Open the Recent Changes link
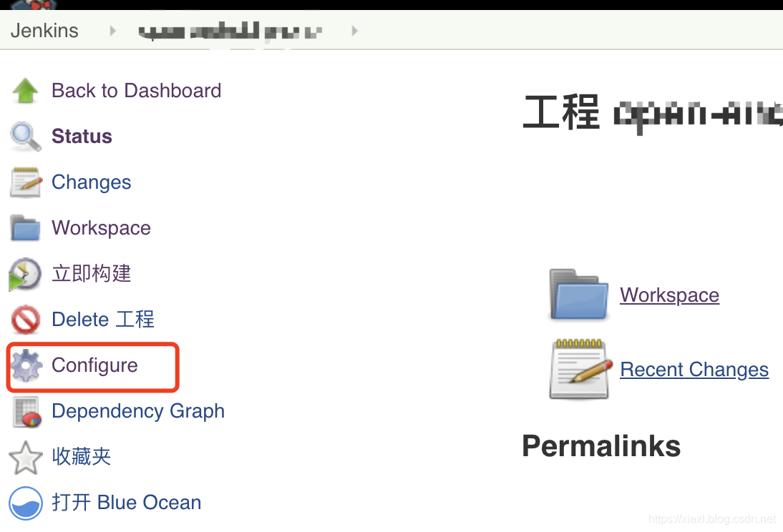 pyautogui.click(x=694, y=369)
